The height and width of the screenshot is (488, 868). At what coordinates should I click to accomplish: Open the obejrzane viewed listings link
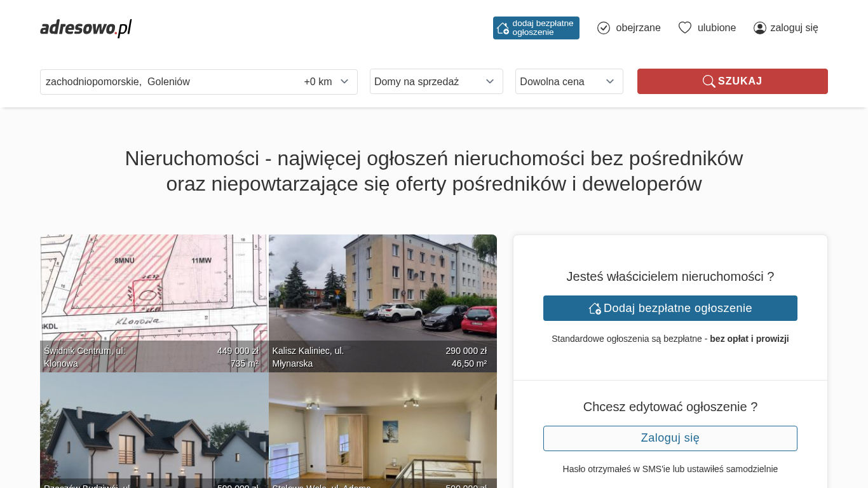tap(637, 28)
